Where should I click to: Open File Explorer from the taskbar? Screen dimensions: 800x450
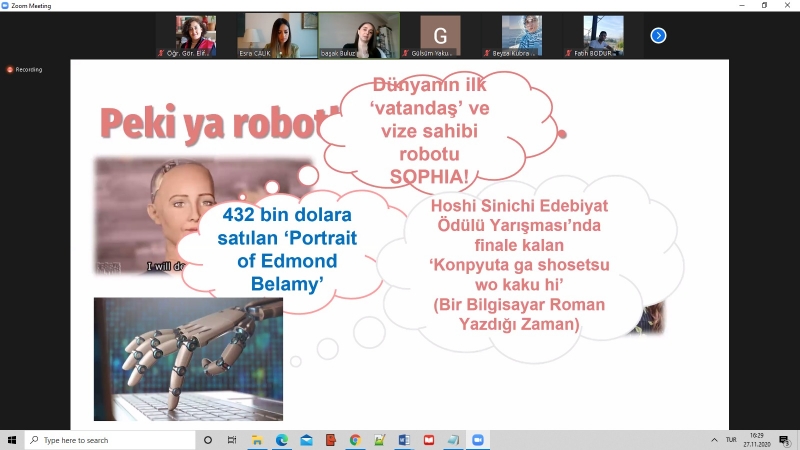coord(257,440)
